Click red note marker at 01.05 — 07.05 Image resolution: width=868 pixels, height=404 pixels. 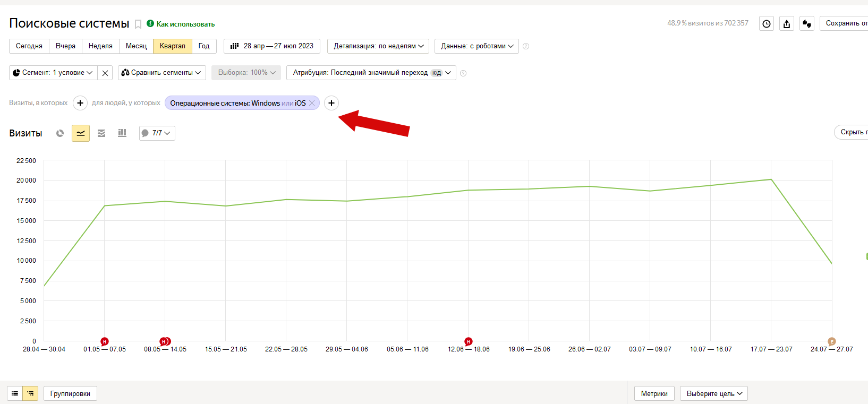[105, 341]
